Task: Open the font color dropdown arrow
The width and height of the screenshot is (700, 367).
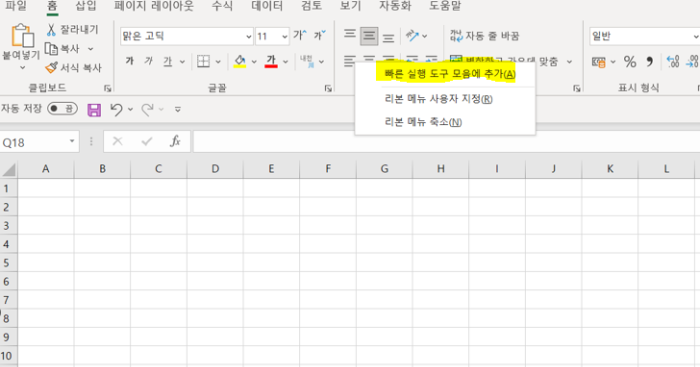Action: [285, 62]
